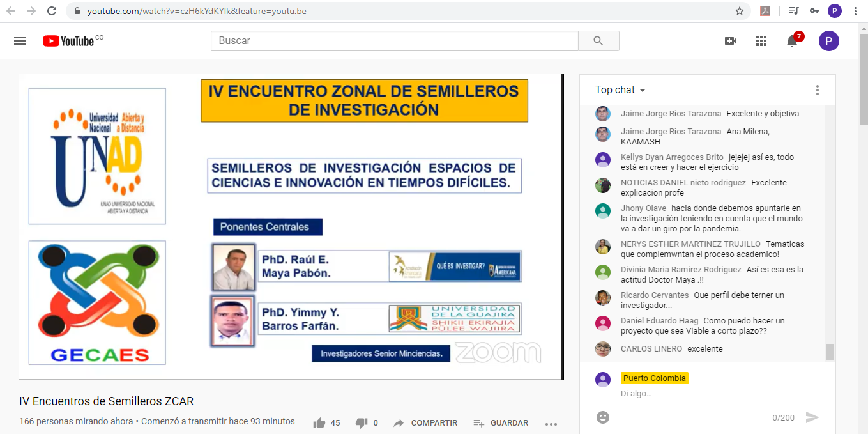The image size is (868, 434).
Task: Click GUARDAR to save the video
Action: point(501,423)
